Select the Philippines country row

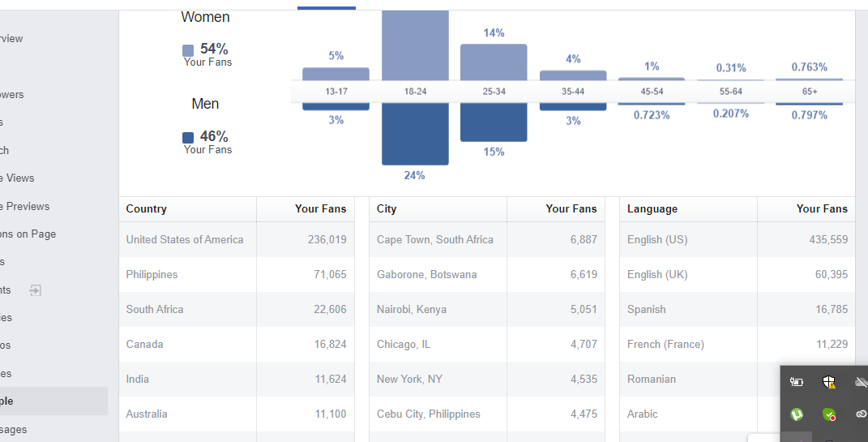[237, 275]
